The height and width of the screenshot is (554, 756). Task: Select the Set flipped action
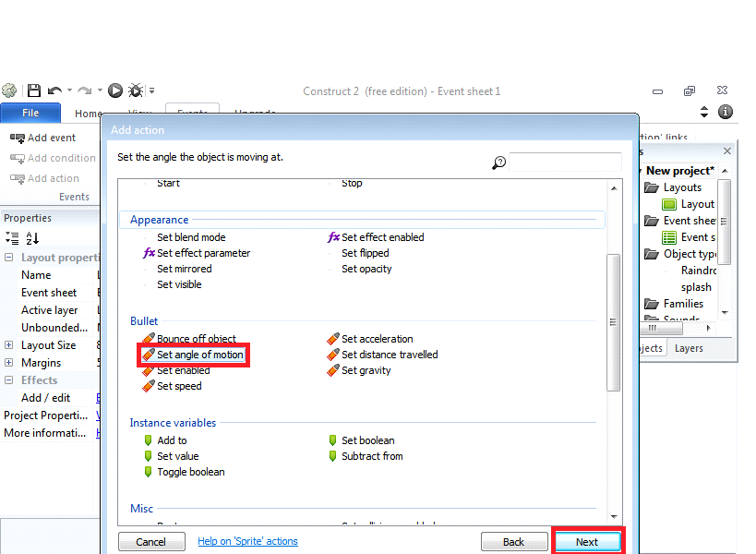click(x=365, y=253)
